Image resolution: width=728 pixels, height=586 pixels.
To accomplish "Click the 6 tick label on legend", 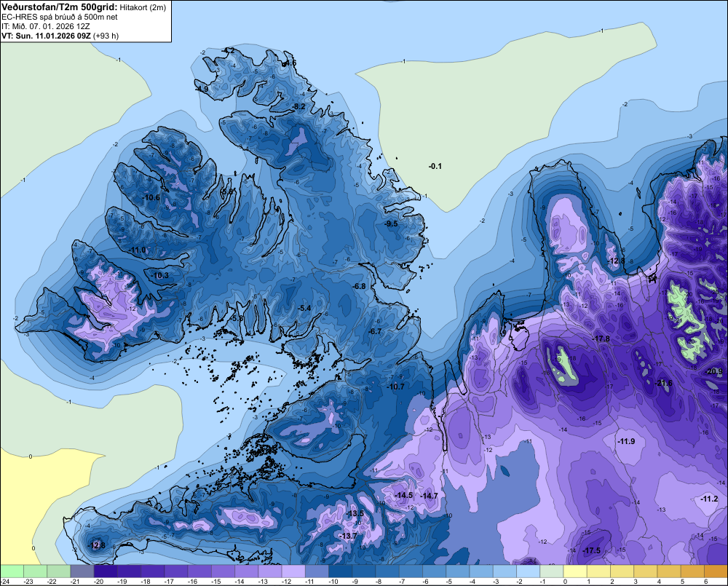I will (705, 582).
